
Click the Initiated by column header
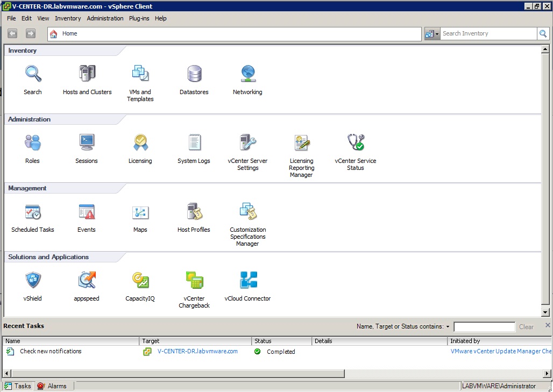coord(499,341)
